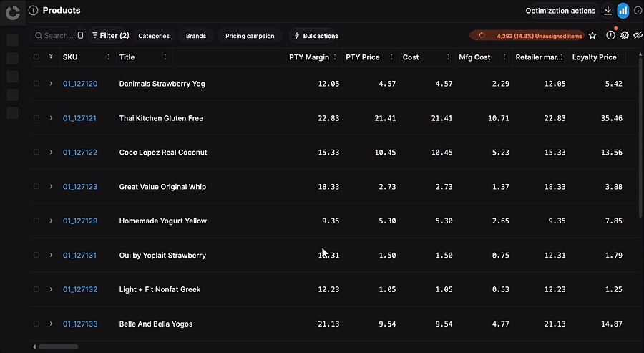Viewport: 644px width, 353px height.
Task: Expand row 01_127131 details
Action: pos(51,255)
